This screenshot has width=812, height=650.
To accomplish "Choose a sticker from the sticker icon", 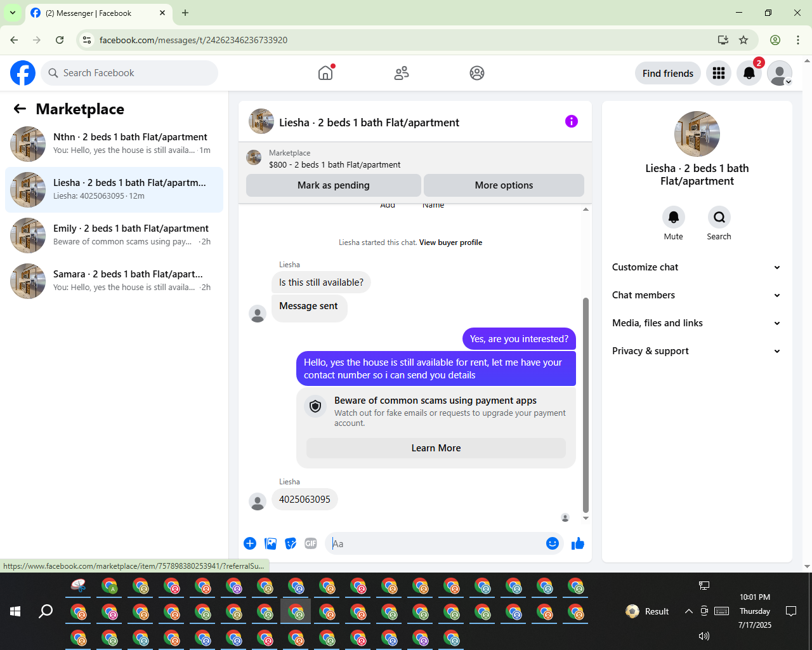I will point(291,543).
